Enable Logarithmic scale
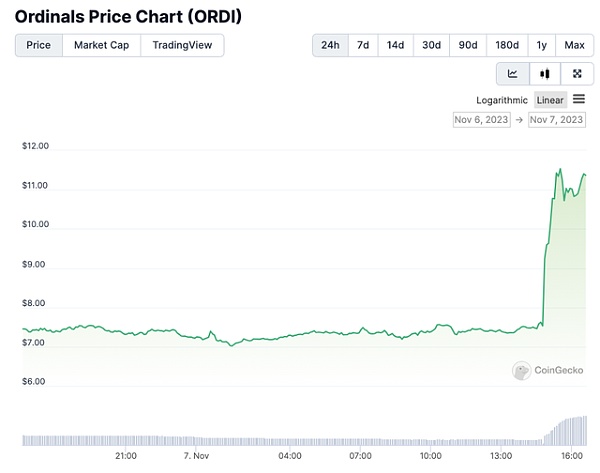Image resolution: width=600 pixels, height=473 pixels. (x=502, y=100)
